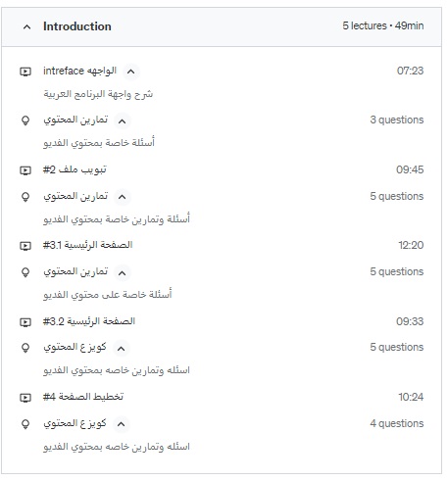Click bulb icon of quiz under #3.1 lecture
The image size is (448, 481).
pyautogui.click(x=25, y=272)
